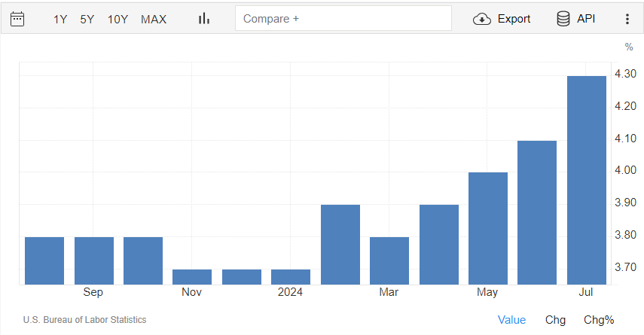Click the Sep x-axis label
Image resolution: width=644 pixels, height=335 pixels.
tap(93, 292)
